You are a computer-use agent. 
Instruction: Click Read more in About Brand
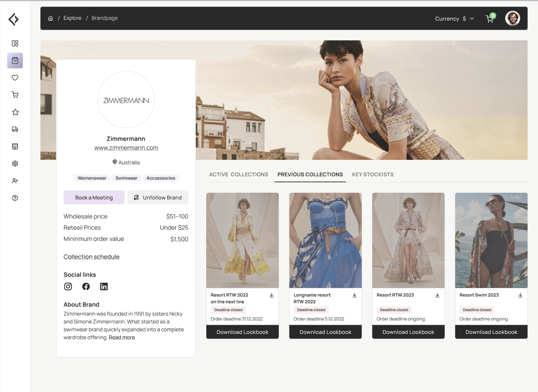122,338
